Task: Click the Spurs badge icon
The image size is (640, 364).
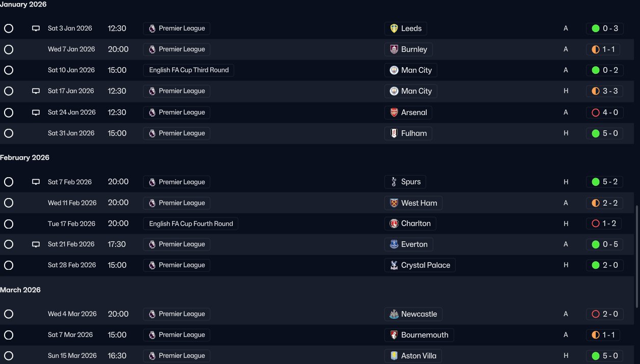Action: [394, 182]
